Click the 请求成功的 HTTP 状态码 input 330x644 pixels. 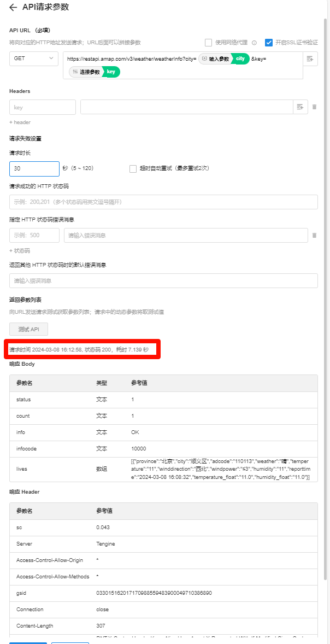pos(163,202)
